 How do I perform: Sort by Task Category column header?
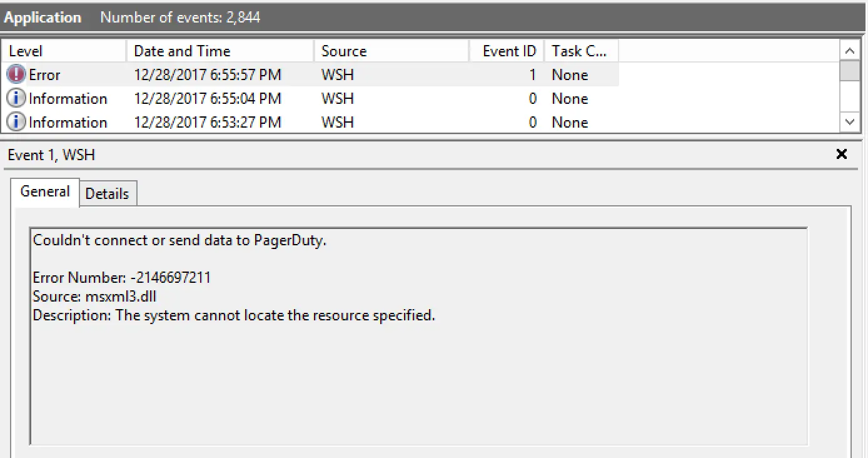click(x=581, y=51)
